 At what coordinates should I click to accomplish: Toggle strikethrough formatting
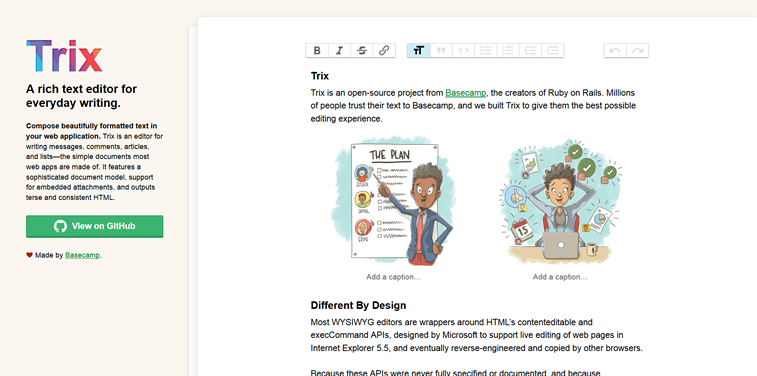pos(362,51)
